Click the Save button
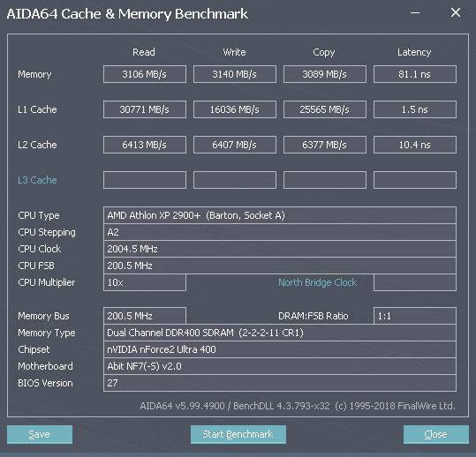The height and width of the screenshot is (457, 476). pos(40,434)
